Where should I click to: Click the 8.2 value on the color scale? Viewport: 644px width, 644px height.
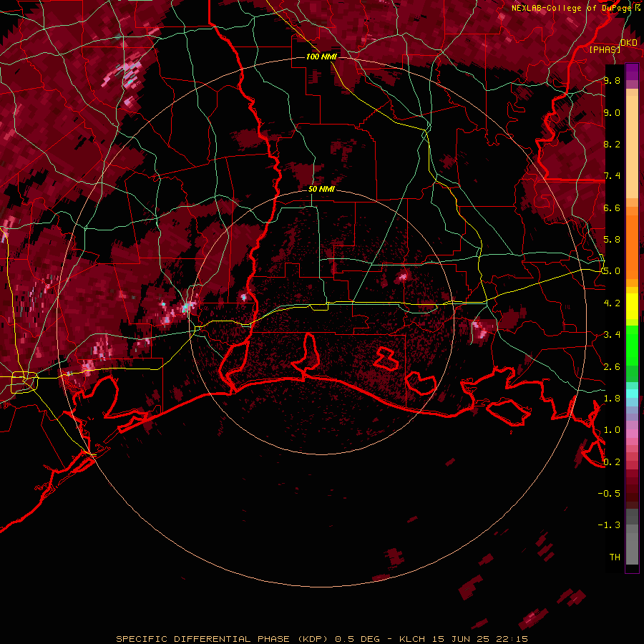coord(612,145)
